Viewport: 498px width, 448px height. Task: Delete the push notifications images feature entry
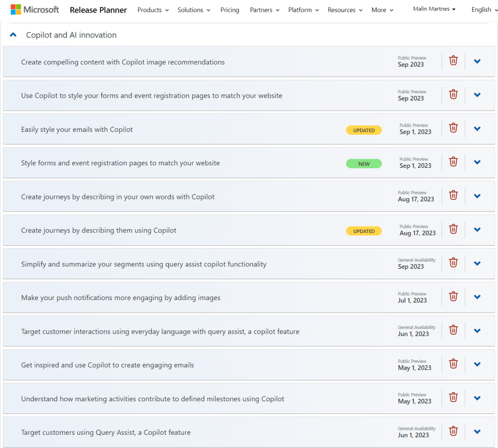(x=453, y=296)
